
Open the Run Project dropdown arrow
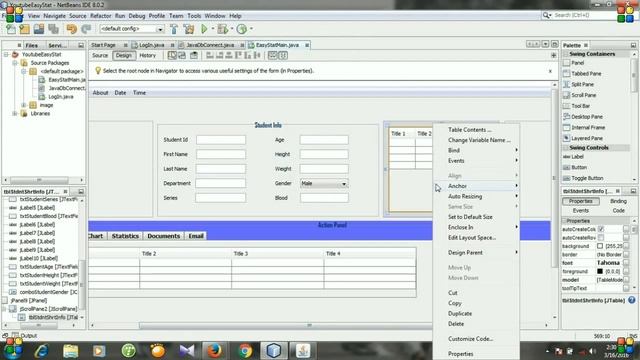[213, 29]
